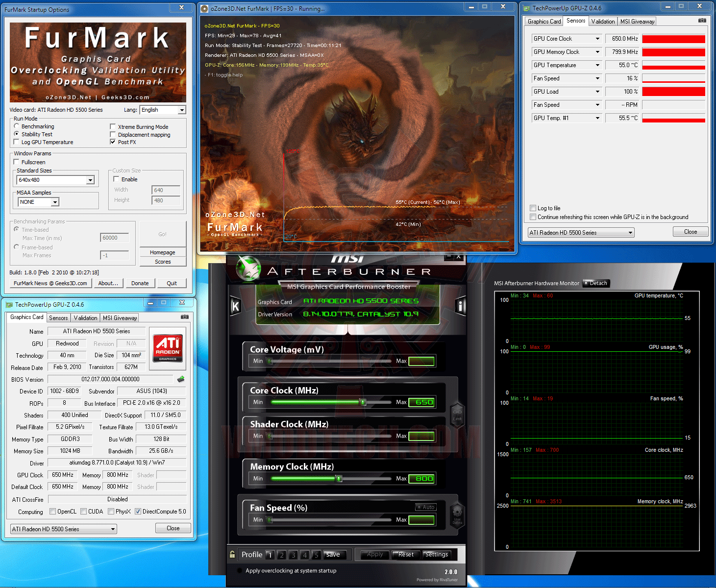This screenshot has height=588, width=716.
Task: Toggle the Link clocks button in Afterburner
Action: 457,415
